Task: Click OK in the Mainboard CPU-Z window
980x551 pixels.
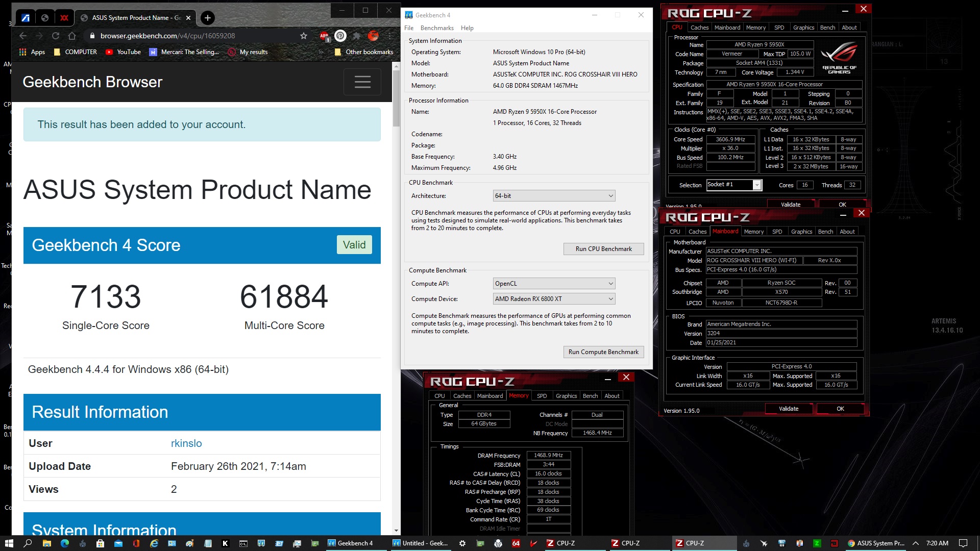Action: [x=840, y=409]
